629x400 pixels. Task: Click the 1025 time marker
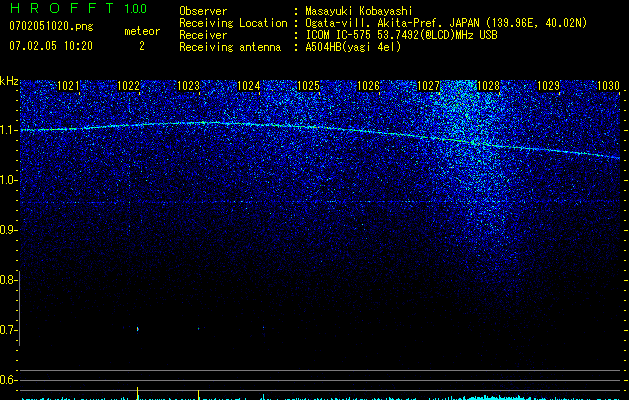tap(308, 86)
